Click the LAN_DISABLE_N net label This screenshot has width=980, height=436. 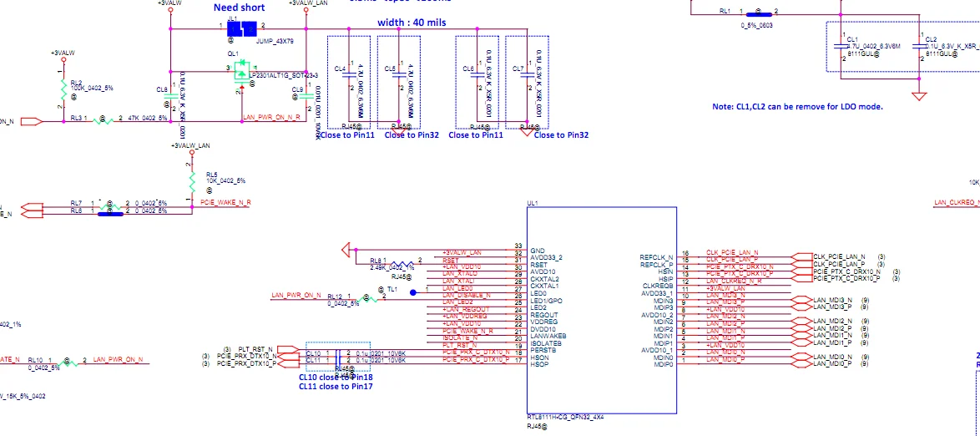click(467, 295)
